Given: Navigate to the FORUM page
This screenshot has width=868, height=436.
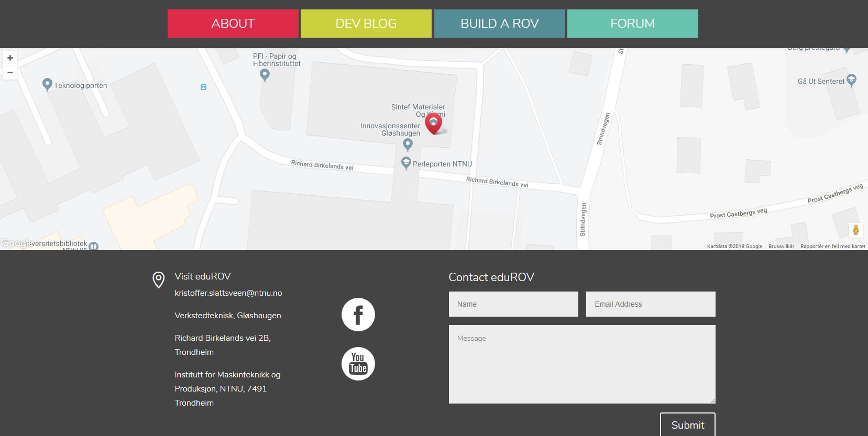Looking at the screenshot, I should 633,24.
